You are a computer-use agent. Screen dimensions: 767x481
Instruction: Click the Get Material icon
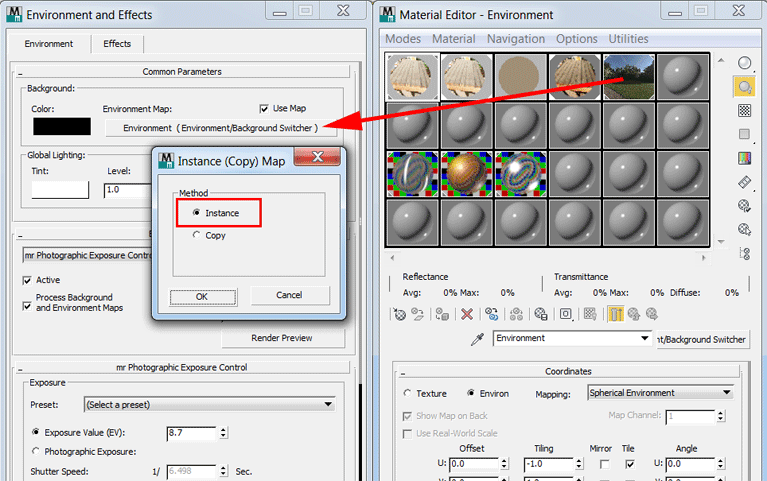400,313
